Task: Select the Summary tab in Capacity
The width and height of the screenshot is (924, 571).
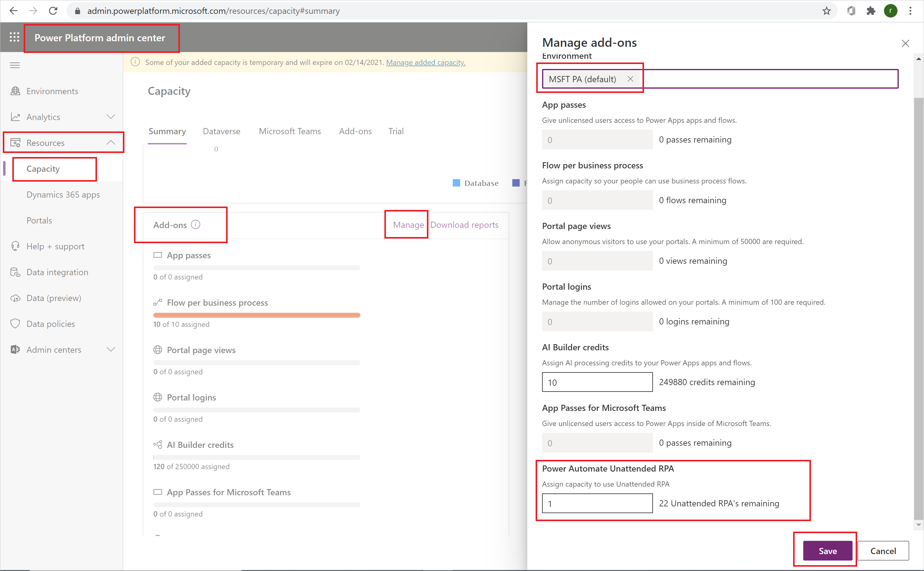Action: (167, 131)
